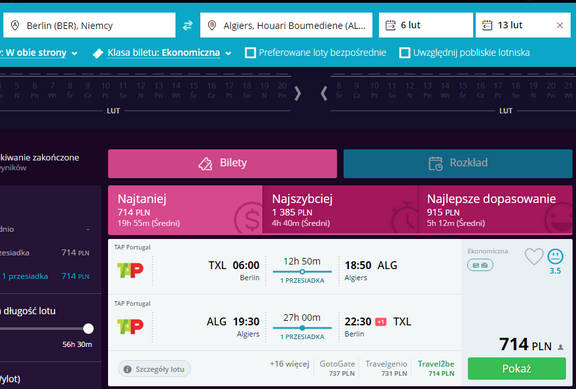The width and height of the screenshot is (576, 389).
Task: Click the large 714 PLN price
Action: tap(525, 345)
